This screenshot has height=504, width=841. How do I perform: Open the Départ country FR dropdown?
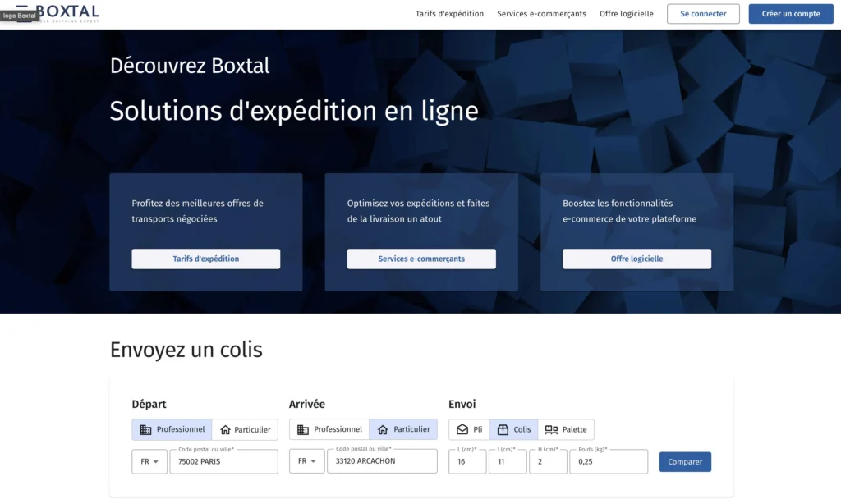(x=149, y=461)
